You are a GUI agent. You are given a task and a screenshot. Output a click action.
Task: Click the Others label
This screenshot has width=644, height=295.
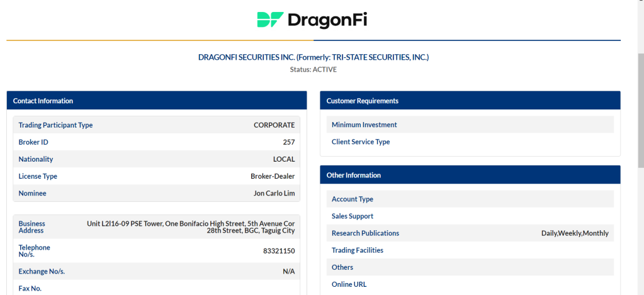tap(342, 267)
